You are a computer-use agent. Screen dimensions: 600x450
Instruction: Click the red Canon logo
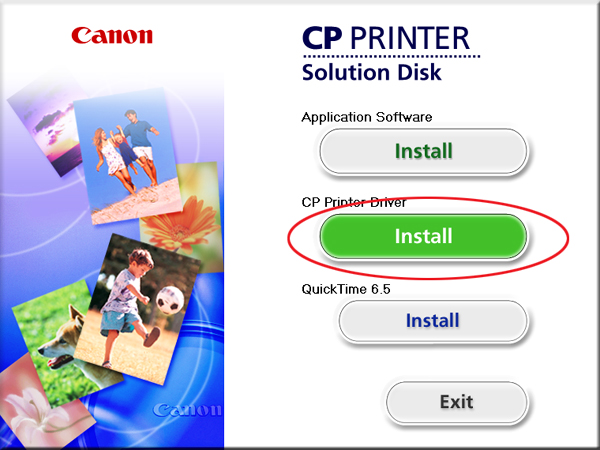(x=112, y=35)
